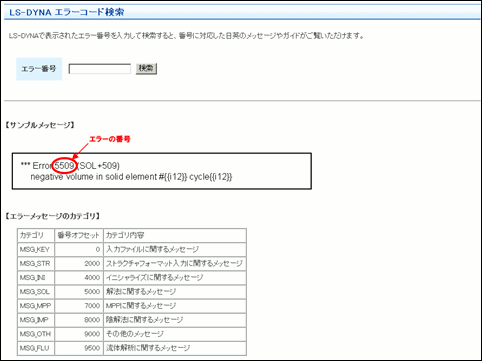Click the negative volume in solid element line

coord(131,177)
